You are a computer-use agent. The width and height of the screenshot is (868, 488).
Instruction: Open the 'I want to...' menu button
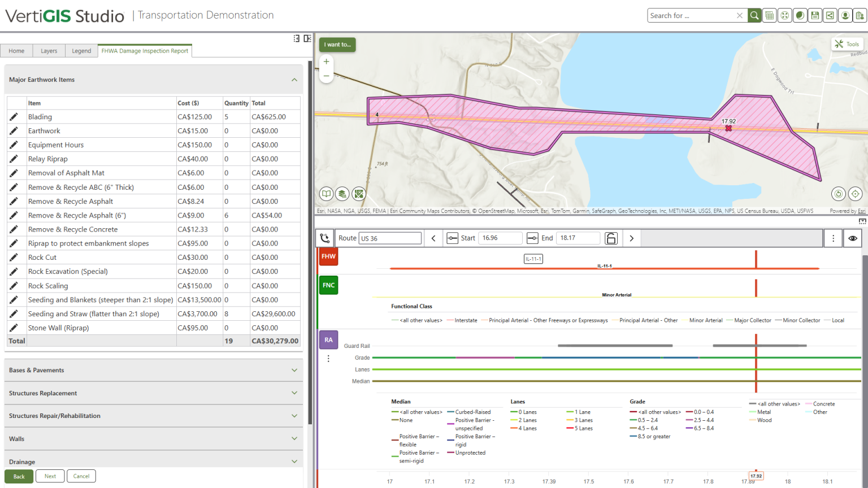[337, 45]
